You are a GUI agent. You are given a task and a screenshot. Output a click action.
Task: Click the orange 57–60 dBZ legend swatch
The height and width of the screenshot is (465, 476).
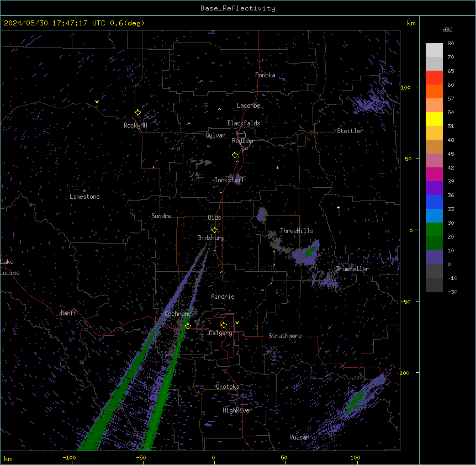pyautogui.click(x=434, y=91)
